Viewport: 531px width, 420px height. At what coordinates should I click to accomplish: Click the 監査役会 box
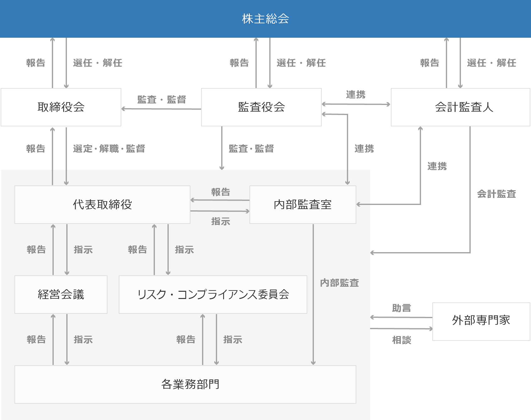(x=261, y=107)
